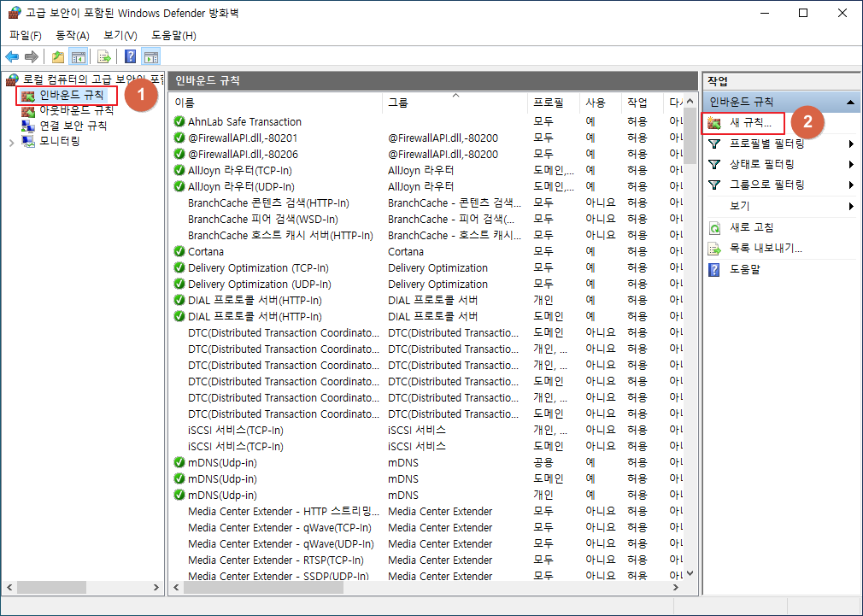Select Media Center Extender - qWave(UDP-In) rule
The image size is (863, 616).
(x=281, y=544)
